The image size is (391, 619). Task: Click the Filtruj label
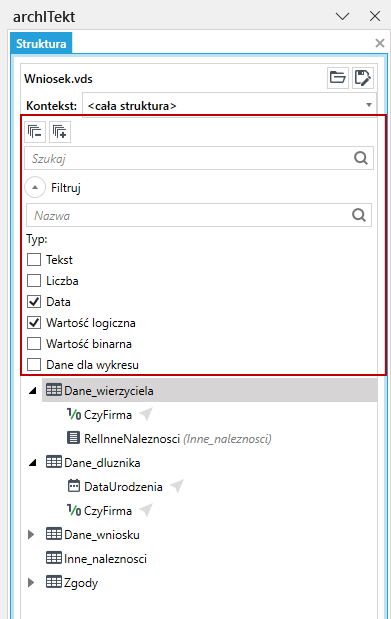pos(66,188)
